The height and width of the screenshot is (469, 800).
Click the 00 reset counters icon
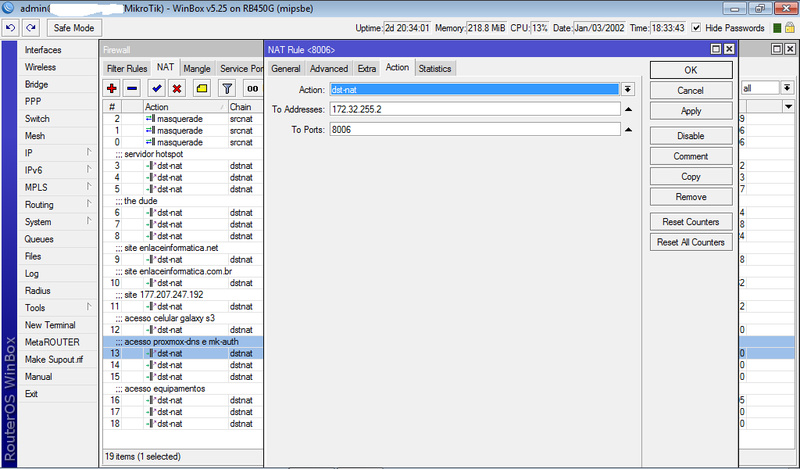(x=253, y=88)
